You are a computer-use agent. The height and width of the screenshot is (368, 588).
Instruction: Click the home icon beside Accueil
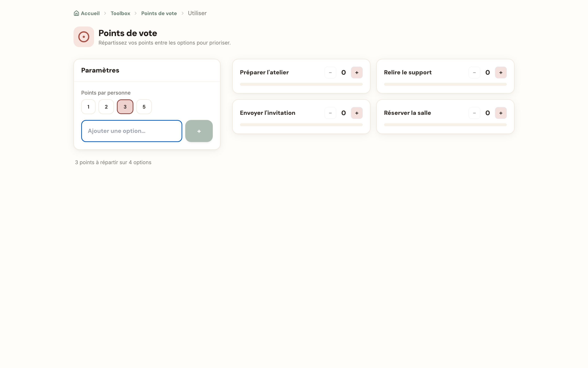coord(76,13)
